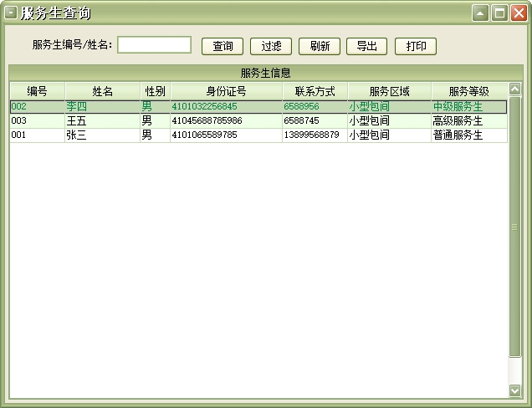The image size is (532, 408).
Task: Close the 服务生查询 window
Action: coord(519,13)
